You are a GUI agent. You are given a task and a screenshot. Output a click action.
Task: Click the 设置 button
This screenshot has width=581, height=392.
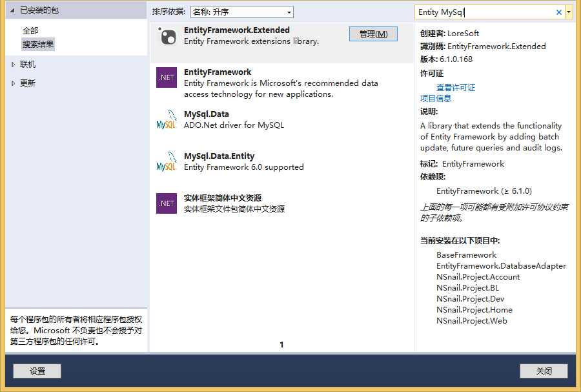click(37, 371)
